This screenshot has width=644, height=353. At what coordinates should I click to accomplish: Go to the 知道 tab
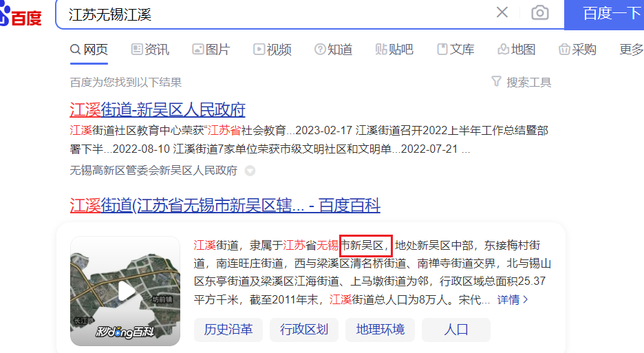(334, 50)
